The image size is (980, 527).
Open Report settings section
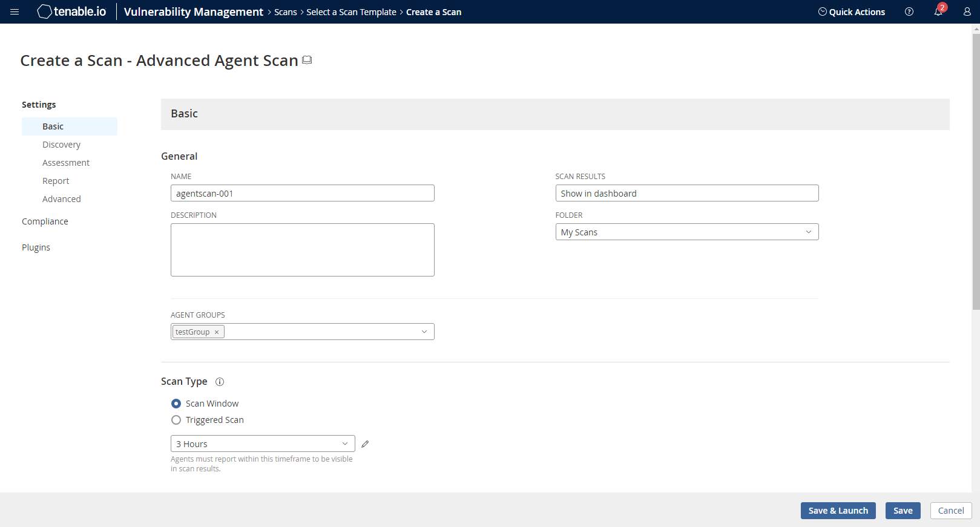[x=56, y=181]
